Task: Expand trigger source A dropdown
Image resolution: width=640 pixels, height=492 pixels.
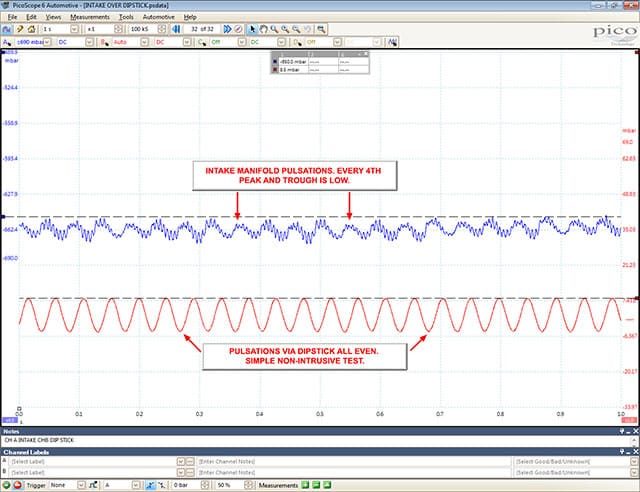Action: (x=136, y=485)
